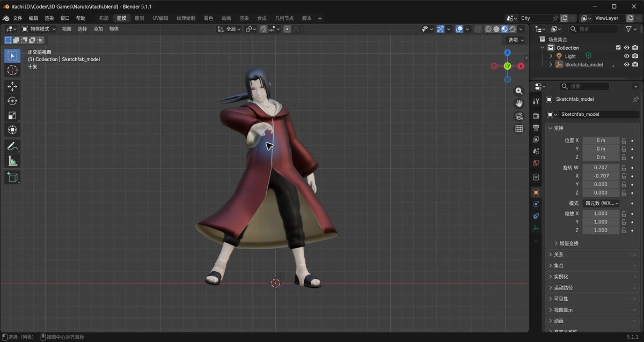Activate the Annotate pencil tool

[12, 146]
